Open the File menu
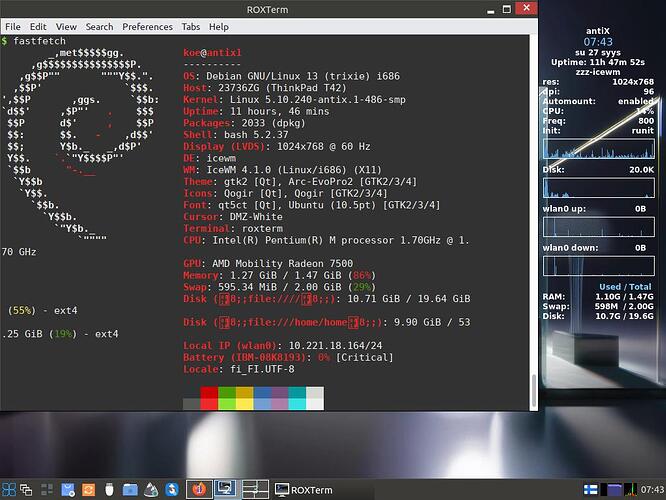The height and width of the screenshot is (500, 666). [13, 27]
